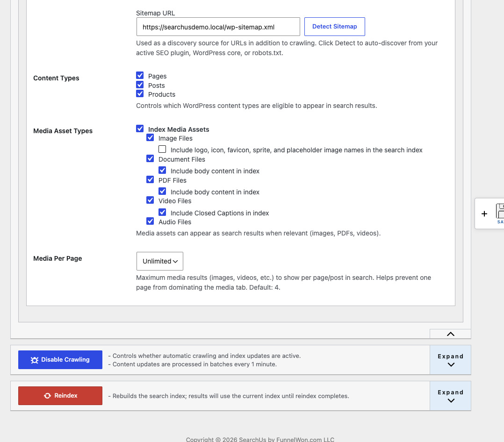
Task: Toggle the Document Files checkbox
Action: (150, 159)
